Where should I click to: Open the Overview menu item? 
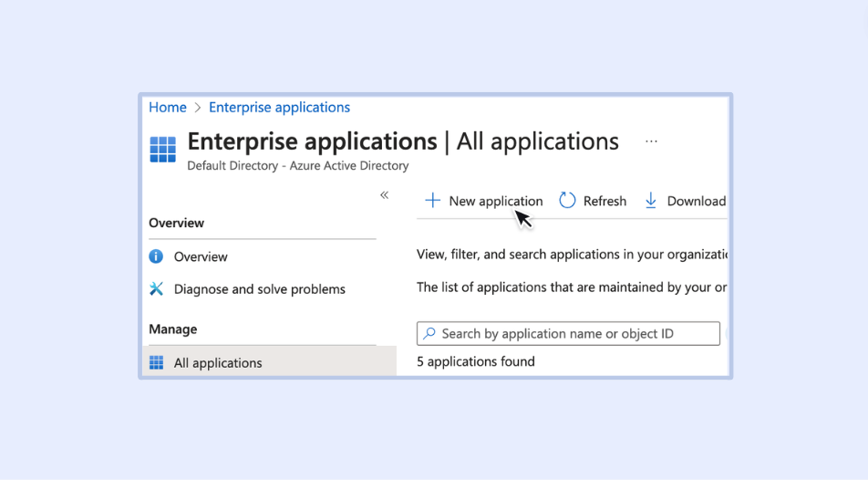point(201,256)
